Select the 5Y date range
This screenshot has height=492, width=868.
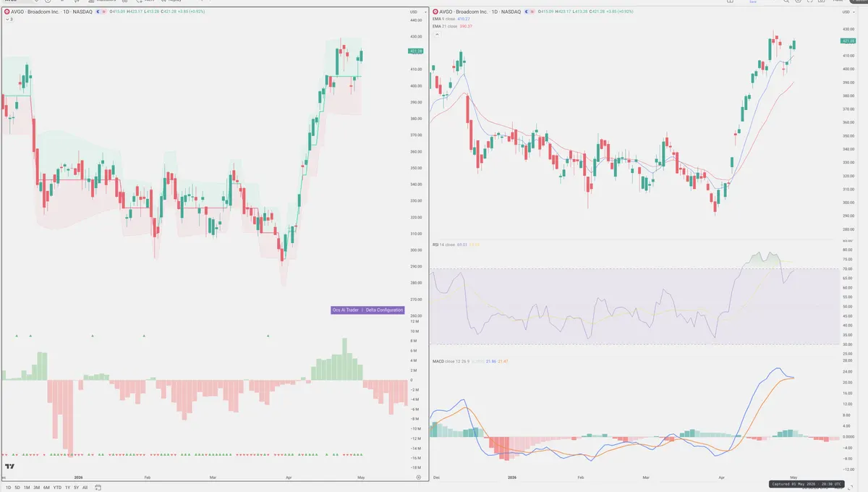[77, 488]
